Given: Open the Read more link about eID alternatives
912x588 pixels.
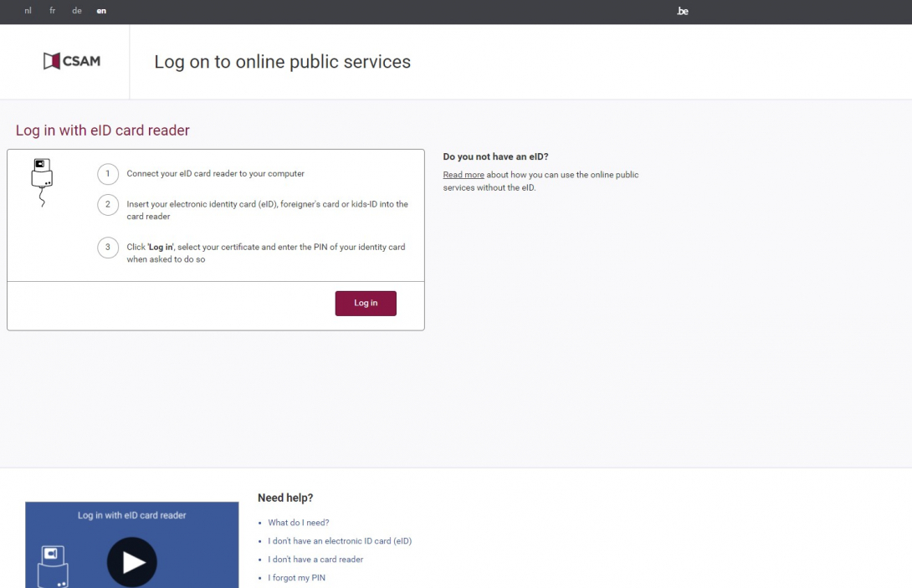Looking at the screenshot, I should 464,175.
